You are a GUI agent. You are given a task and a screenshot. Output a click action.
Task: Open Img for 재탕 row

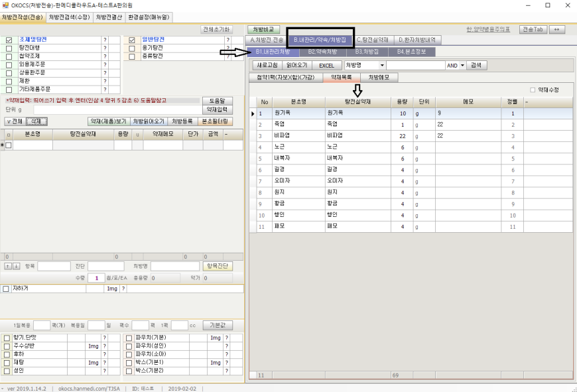[x=94, y=363]
